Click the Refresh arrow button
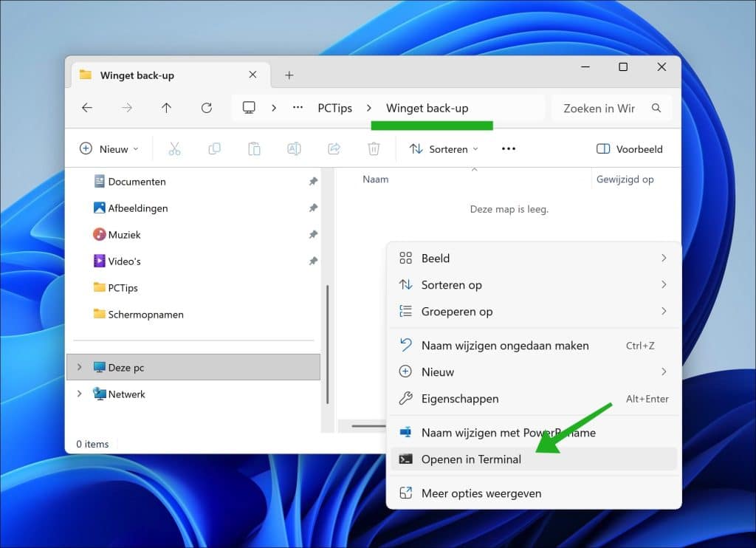Screen dimensions: 756x548 pyautogui.click(x=207, y=108)
